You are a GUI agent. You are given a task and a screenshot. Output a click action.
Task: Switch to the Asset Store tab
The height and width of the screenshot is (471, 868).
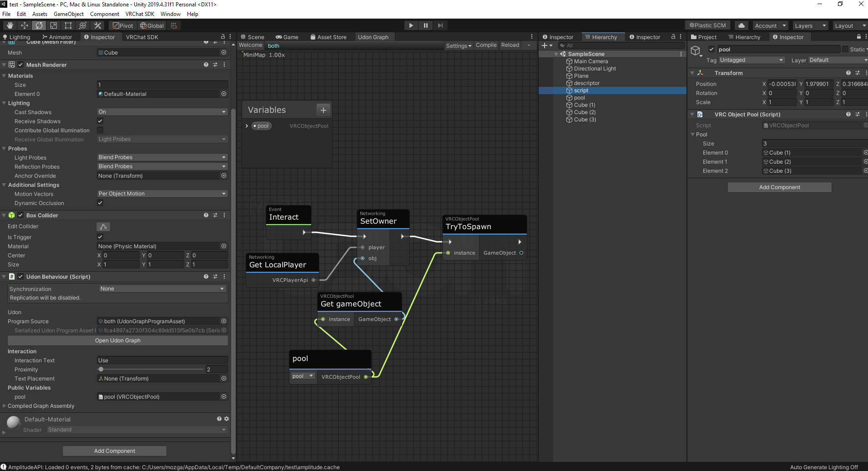328,37
